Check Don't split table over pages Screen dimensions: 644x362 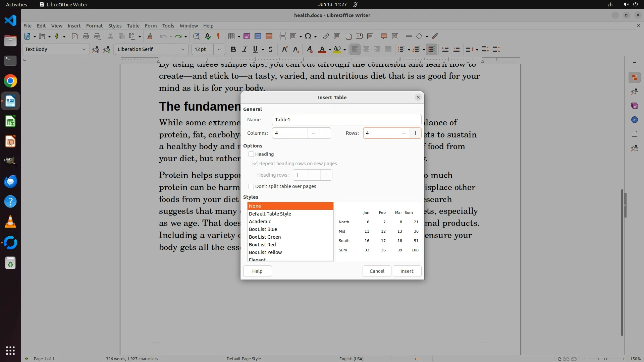click(251, 186)
